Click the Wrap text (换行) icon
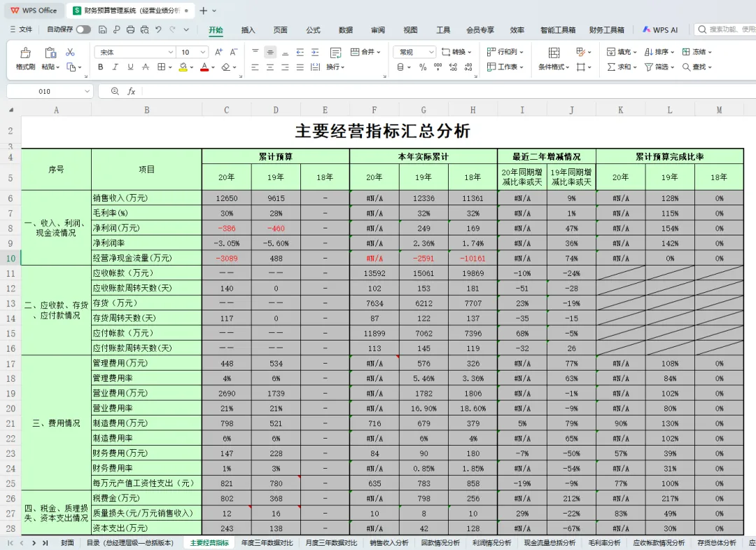Viewport: 756px width, 550px height. point(335,53)
